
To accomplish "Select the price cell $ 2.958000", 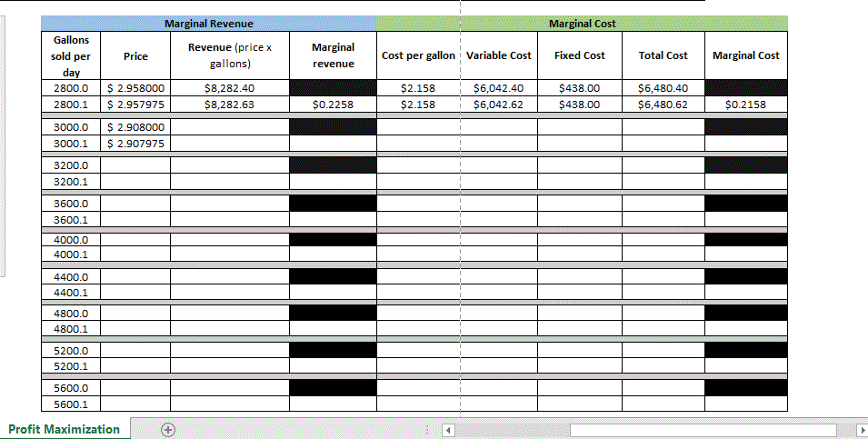I will [135, 88].
